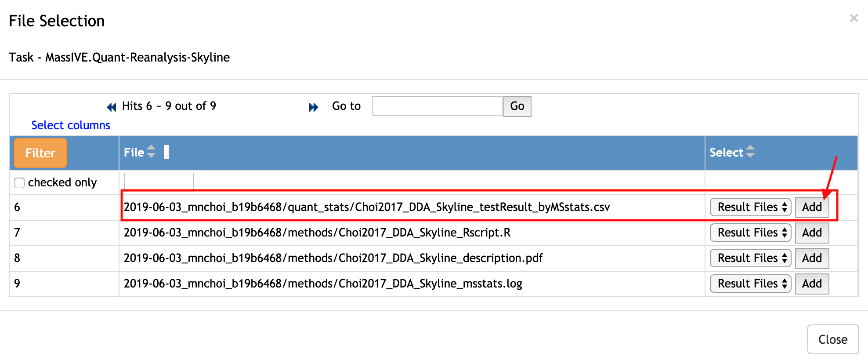Screen dimensions: 868x364
Task: Sort by Select column arrows
Action: point(750,152)
